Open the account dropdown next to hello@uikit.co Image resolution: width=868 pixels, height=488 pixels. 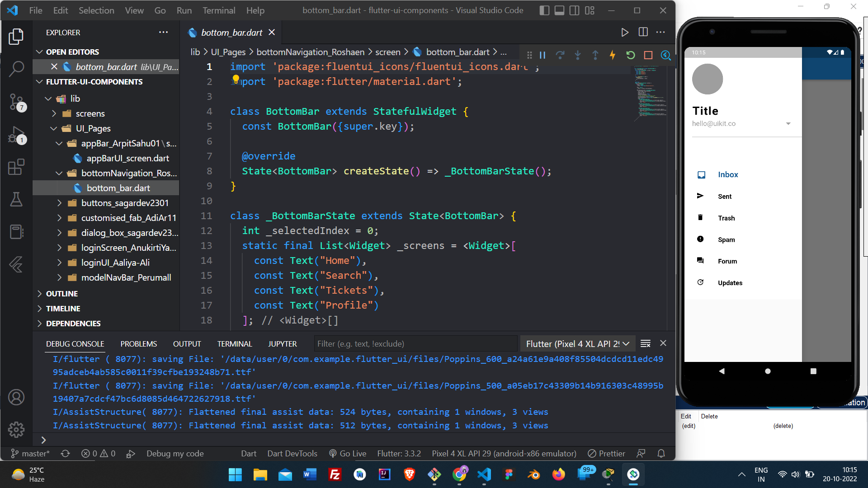click(x=788, y=123)
